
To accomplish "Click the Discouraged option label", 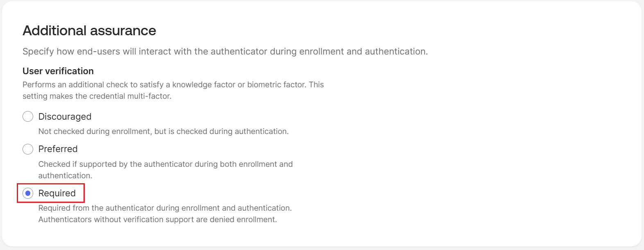I will pyautogui.click(x=64, y=116).
